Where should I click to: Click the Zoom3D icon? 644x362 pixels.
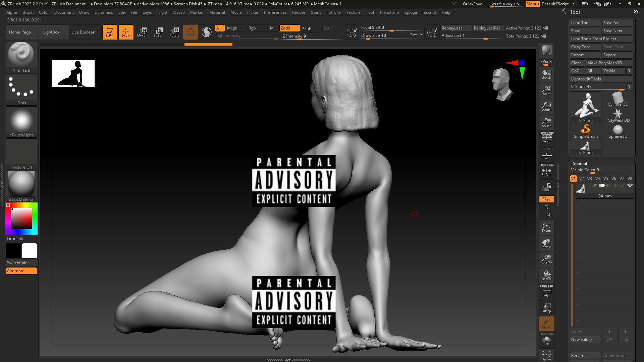pyautogui.click(x=546, y=259)
